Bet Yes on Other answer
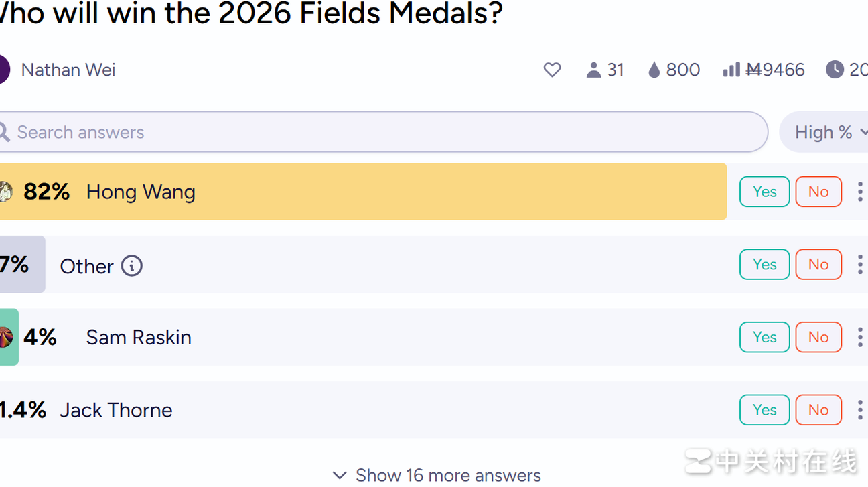Screen dimensions: 868x487 pos(764,265)
